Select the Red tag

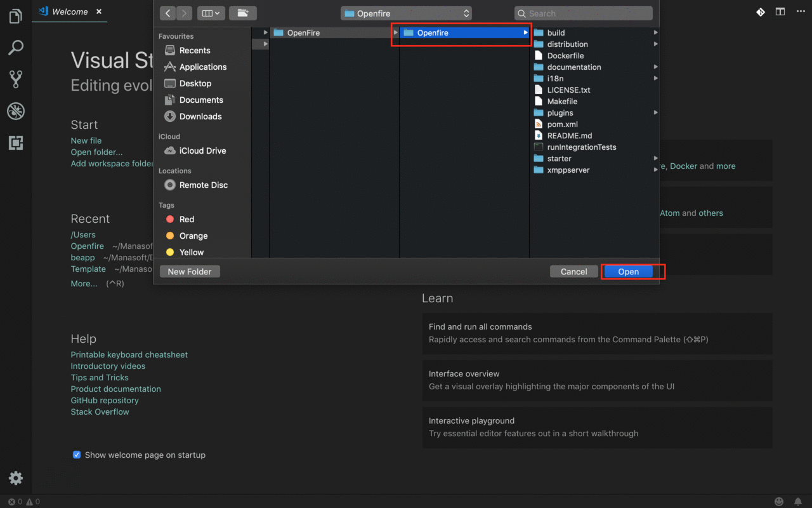(x=187, y=219)
